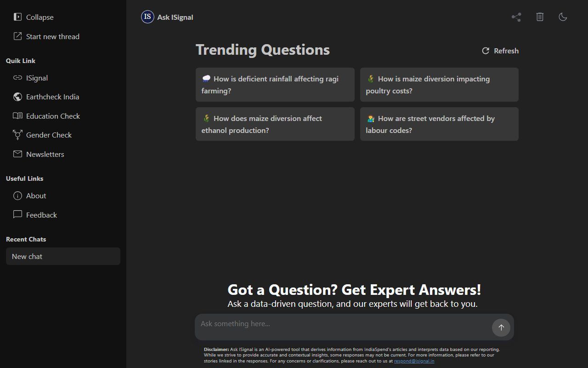Click the Education Check book icon
Screen dimensions: 588x368
pos(17,116)
